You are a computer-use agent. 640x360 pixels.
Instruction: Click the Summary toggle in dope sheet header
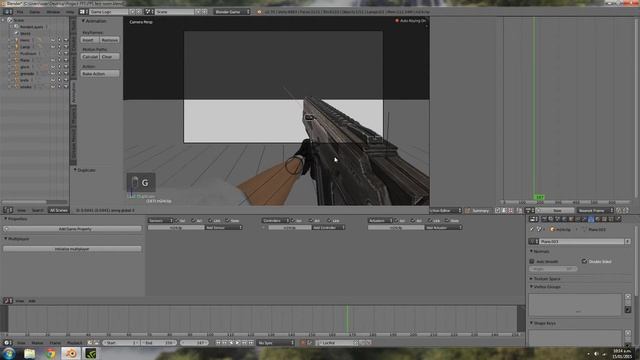[477, 211]
